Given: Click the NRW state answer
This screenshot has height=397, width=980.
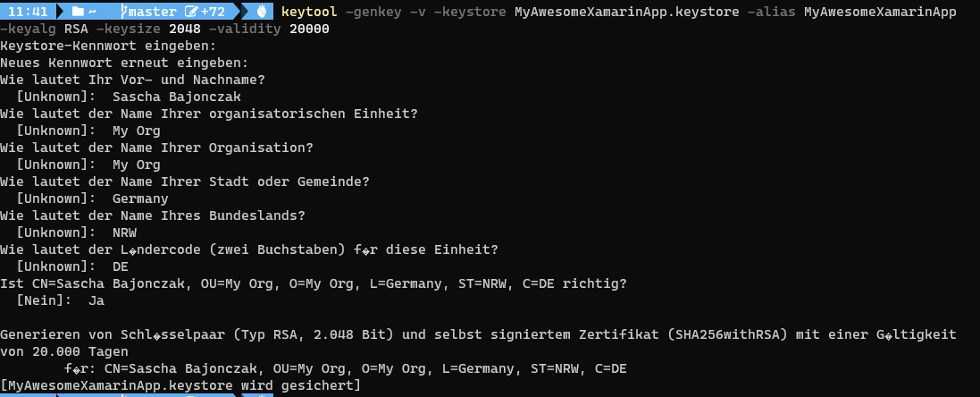Looking at the screenshot, I should pyautogui.click(x=124, y=232).
